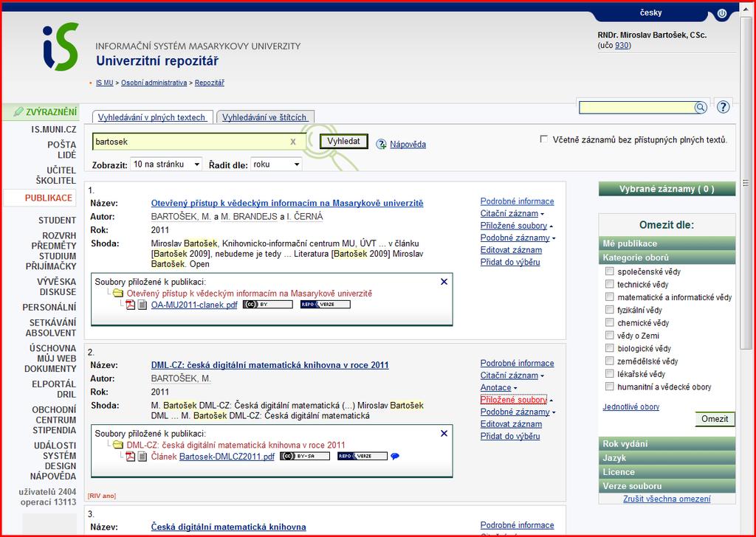Open the Zobrazit 10 na stránku dropdown
756x537 pixels.
click(x=166, y=164)
